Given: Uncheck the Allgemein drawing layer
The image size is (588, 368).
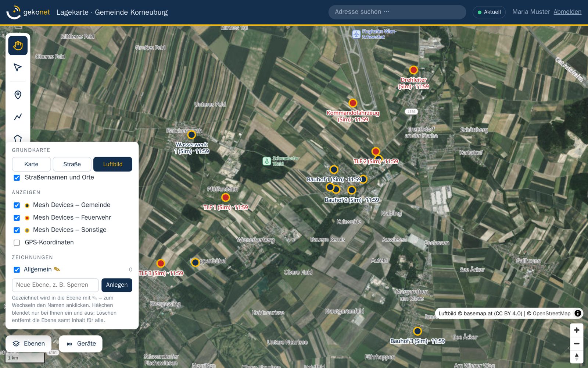Looking at the screenshot, I should [17, 270].
